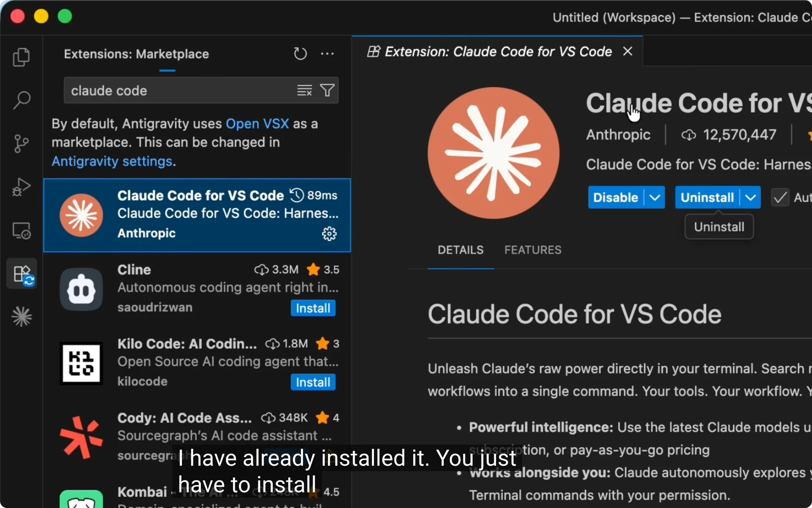Select the Kilo Code extension entry
812x508 pixels.
point(197,363)
